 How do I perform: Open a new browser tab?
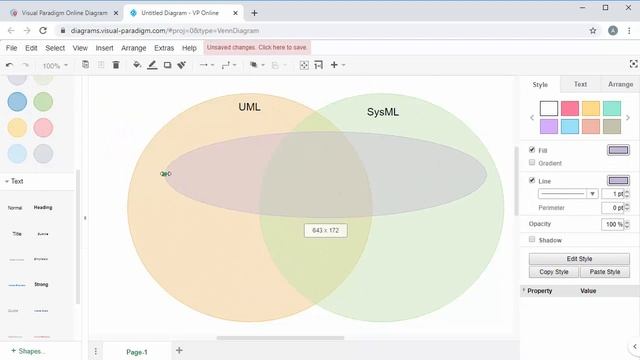(x=254, y=13)
